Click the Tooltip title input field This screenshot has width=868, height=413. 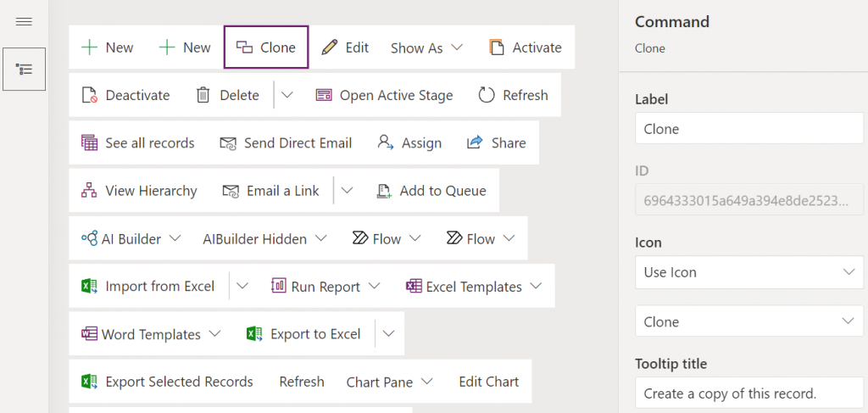pos(749,393)
